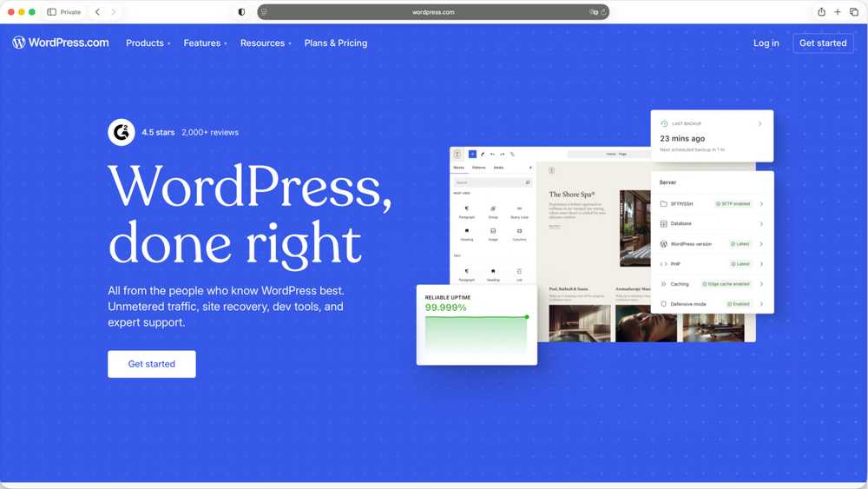Switch to the Patterns tab
The image size is (868, 489).
pos(479,168)
